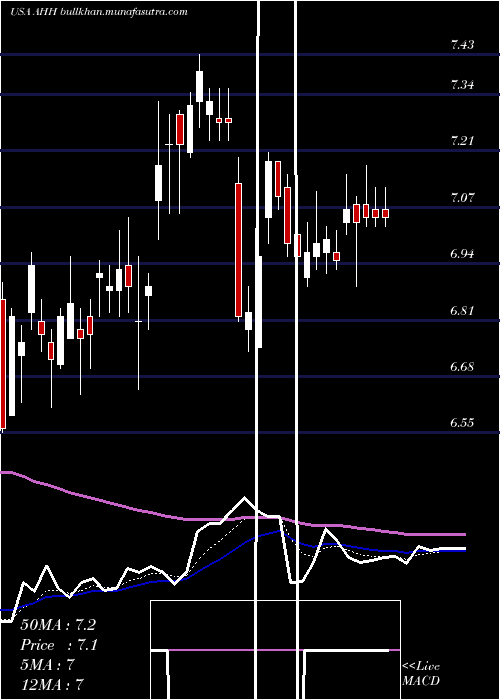Click the 7.43 price axis label

click(462, 45)
